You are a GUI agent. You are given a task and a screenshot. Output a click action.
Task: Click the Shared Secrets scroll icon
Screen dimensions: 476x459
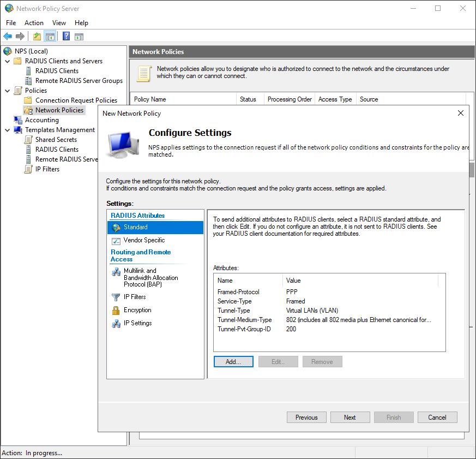click(28, 139)
